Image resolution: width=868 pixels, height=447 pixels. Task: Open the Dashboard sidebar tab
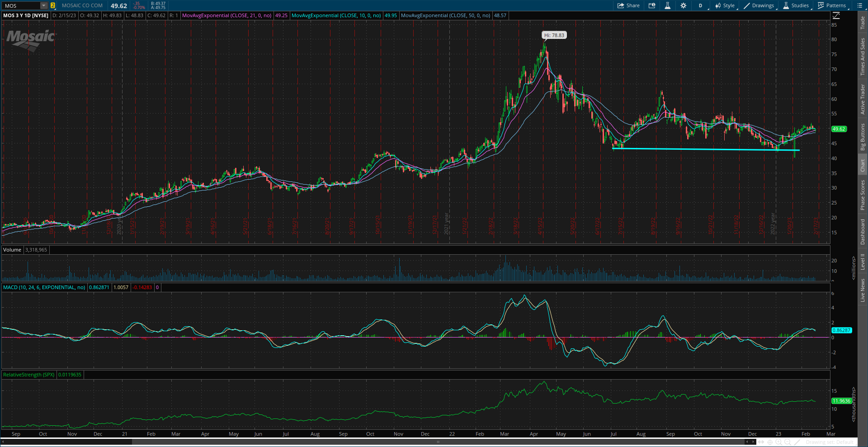(863, 232)
